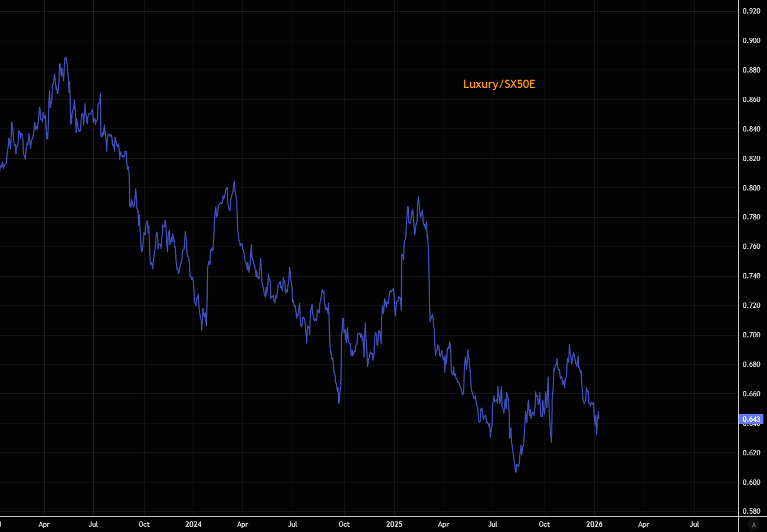Select the orange Luxury/SX50E text label
This screenshot has width=767, height=532.
499,84
